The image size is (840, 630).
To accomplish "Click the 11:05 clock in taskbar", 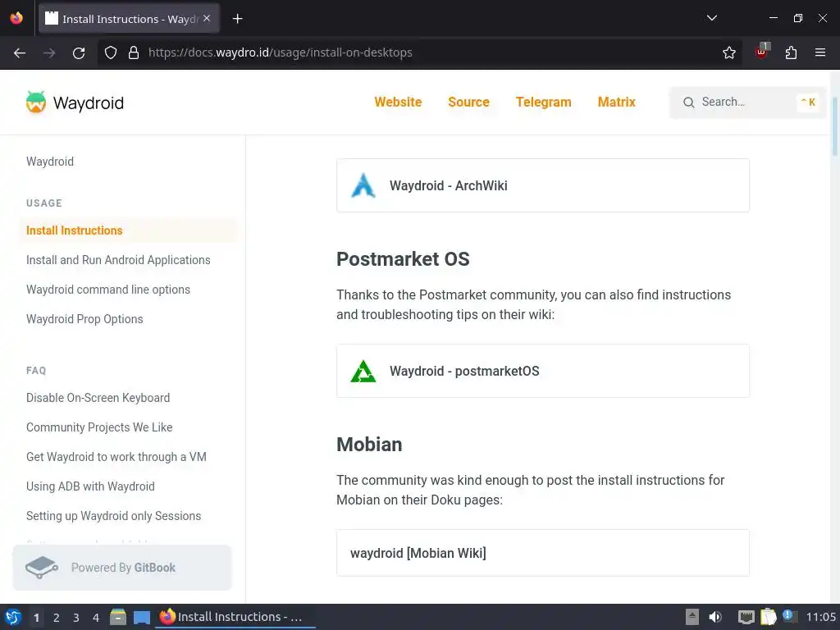I will [x=820, y=617].
